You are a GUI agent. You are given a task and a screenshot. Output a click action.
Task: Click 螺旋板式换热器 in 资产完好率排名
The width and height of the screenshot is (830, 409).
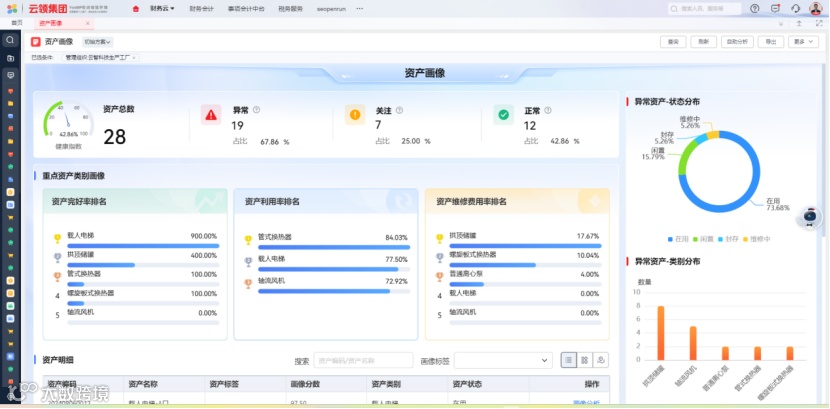click(x=91, y=293)
